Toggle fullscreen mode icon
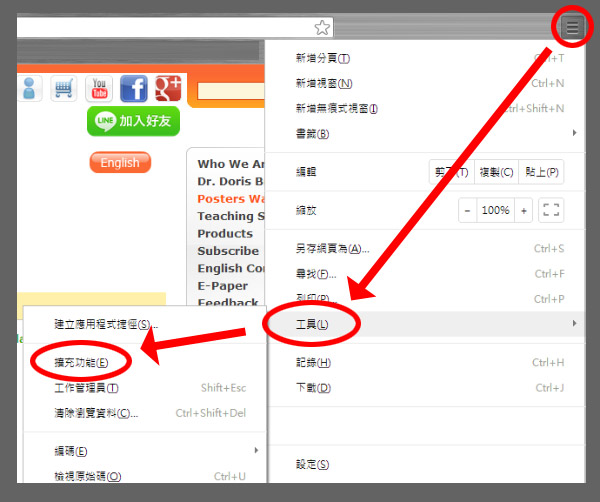 point(551,210)
